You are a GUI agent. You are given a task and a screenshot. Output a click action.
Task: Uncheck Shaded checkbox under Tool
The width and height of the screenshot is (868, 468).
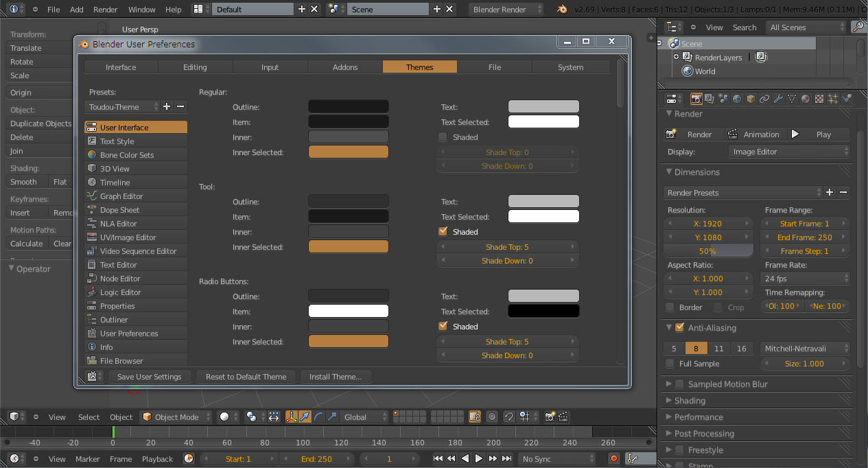pos(443,232)
